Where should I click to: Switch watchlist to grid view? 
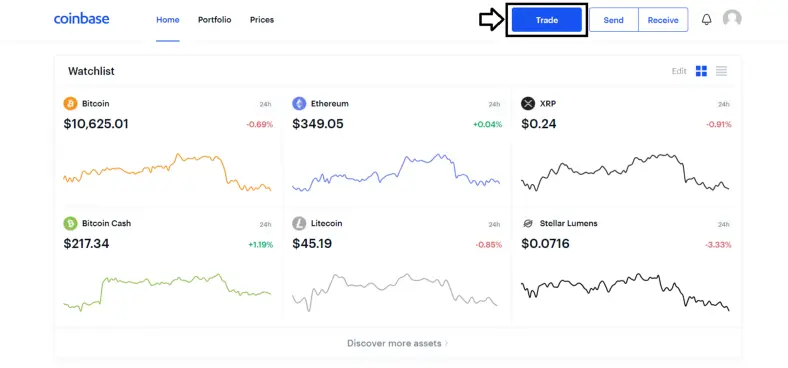[x=701, y=71]
